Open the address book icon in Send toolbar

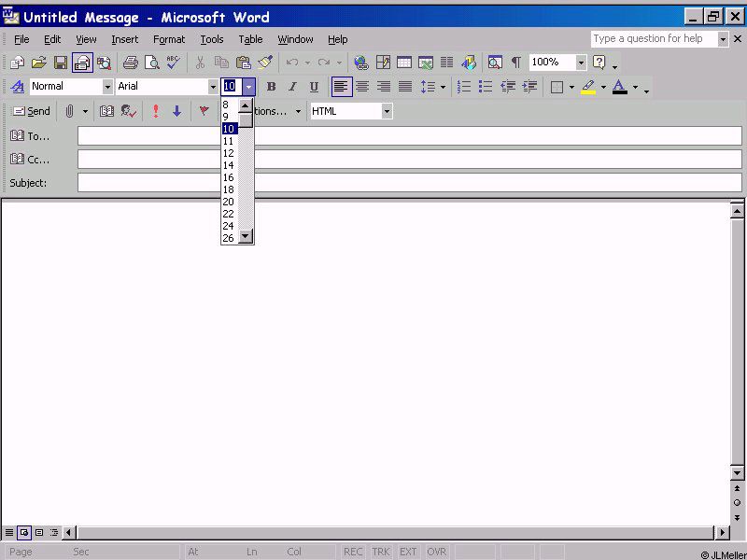106,111
